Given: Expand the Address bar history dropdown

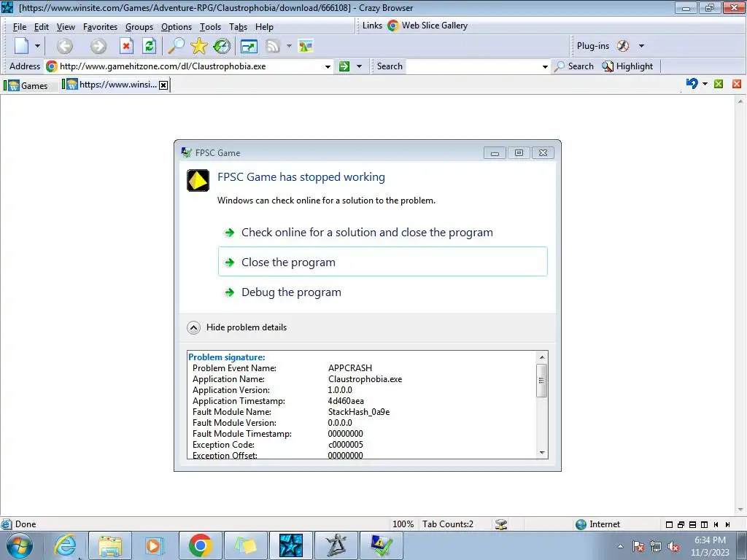Looking at the screenshot, I should (328, 66).
